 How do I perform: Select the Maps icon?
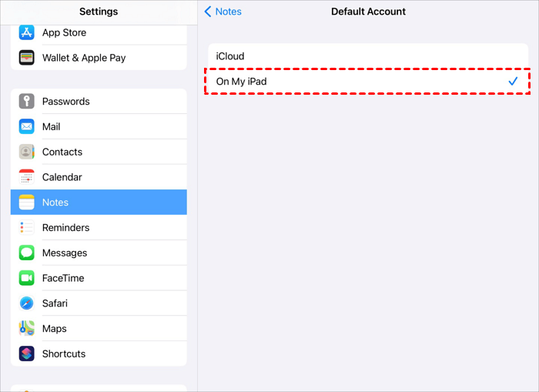(27, 329)
